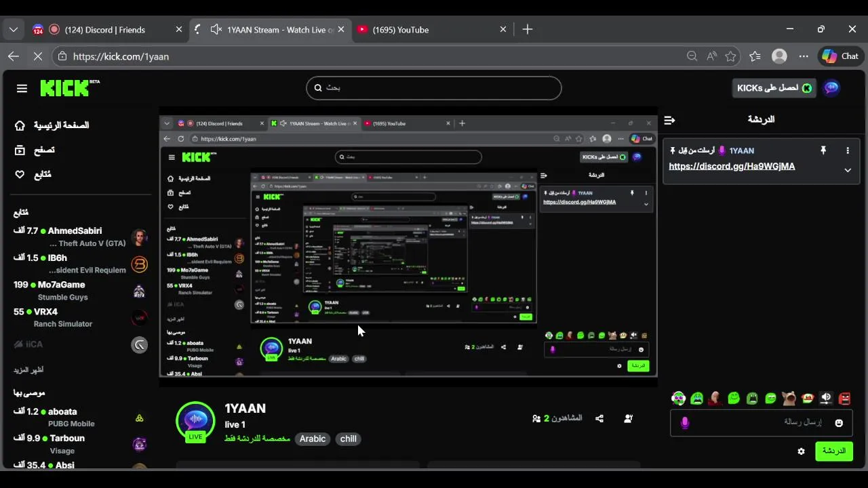This screenshot has height=488, width=868.
Task: Open Mo7aGame Stumble Guys channel
Action: point(80,291)
